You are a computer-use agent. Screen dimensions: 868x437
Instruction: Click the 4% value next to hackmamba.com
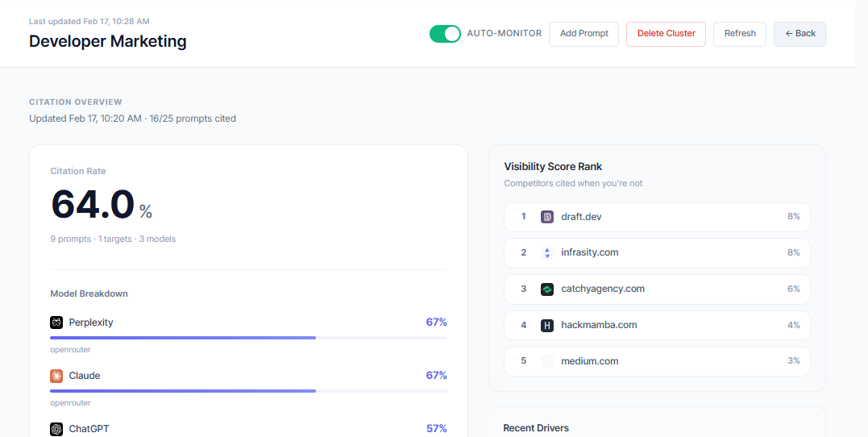tap(794, 325)
